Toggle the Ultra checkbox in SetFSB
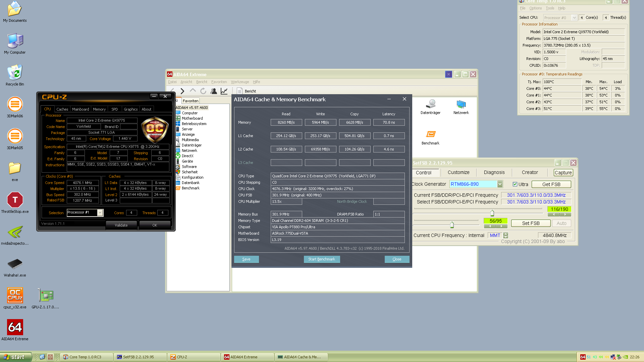 tap(515, 184)
